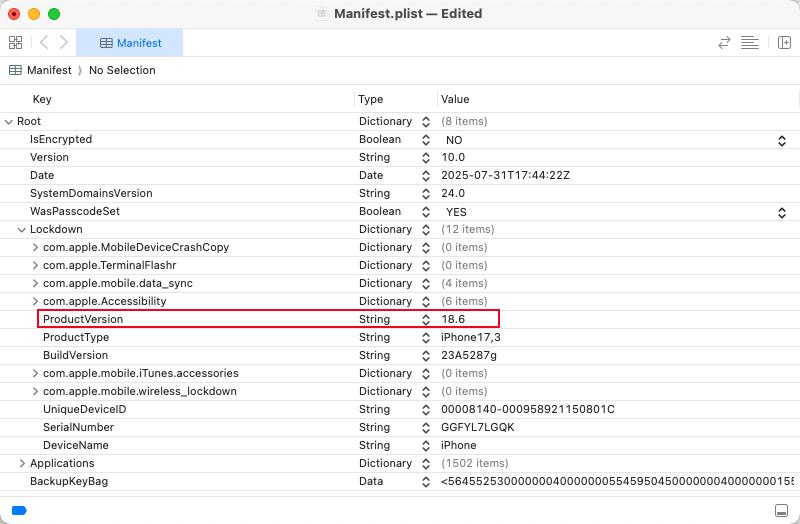Click the blue tag indicator at bottom left
800x524 pixels.
point(19,510)
